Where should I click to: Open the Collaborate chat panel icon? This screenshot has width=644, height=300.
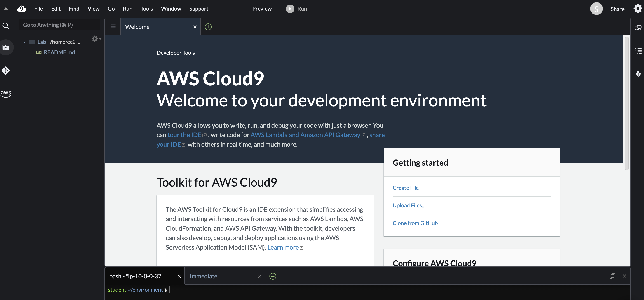(x=638, y=28)
